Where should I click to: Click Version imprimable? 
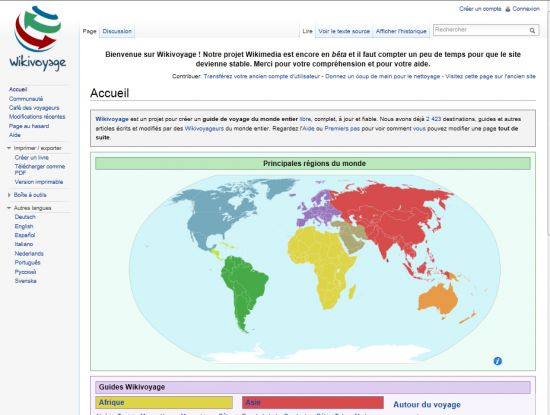click(x=39, y=182)
